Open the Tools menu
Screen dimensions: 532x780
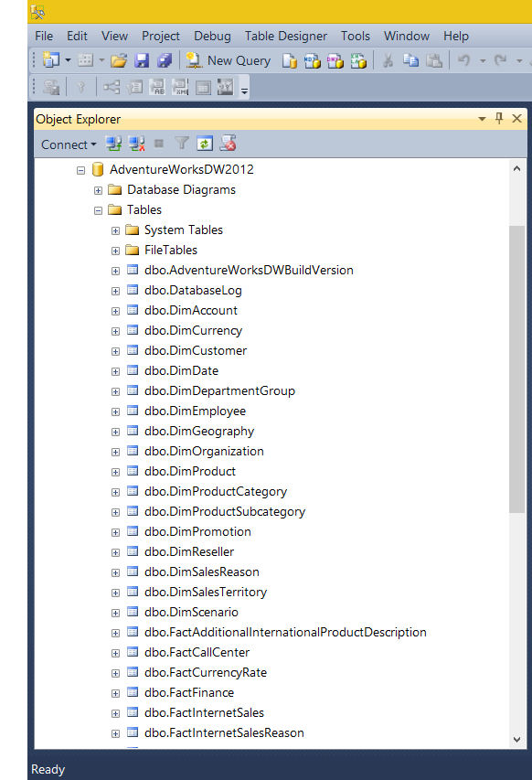pyautogui.click(x=355, y=37)
